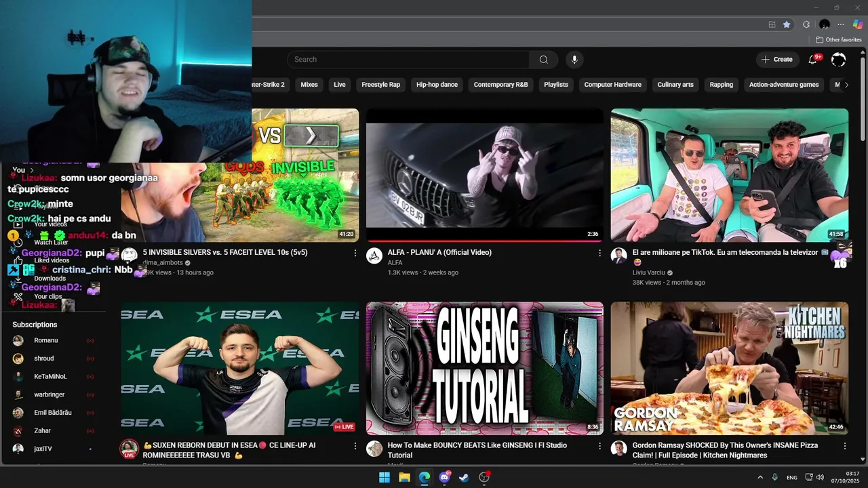Open ALFA - PLANU' A video title
This screenshot has height=488, width=868.
(439, 252)
